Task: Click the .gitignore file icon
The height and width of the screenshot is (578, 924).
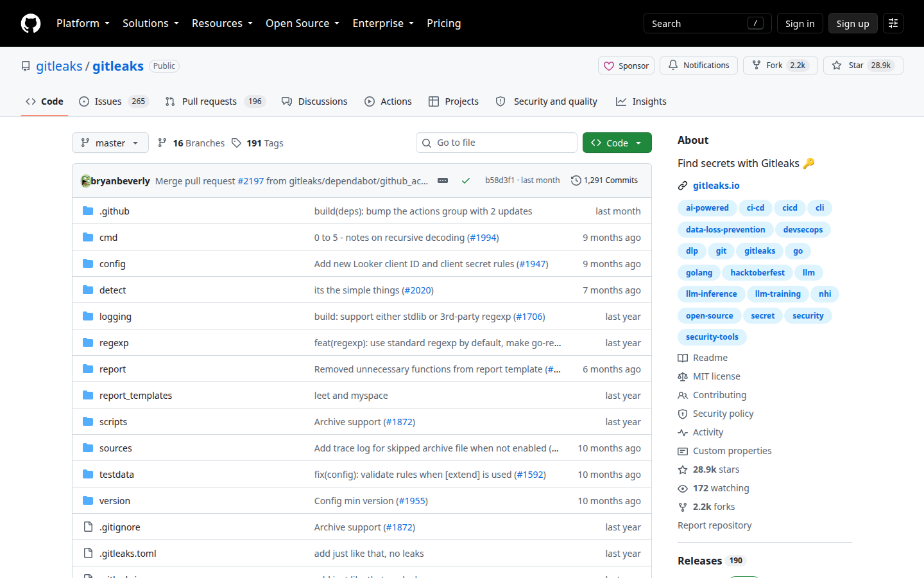Action: [88, 527]
